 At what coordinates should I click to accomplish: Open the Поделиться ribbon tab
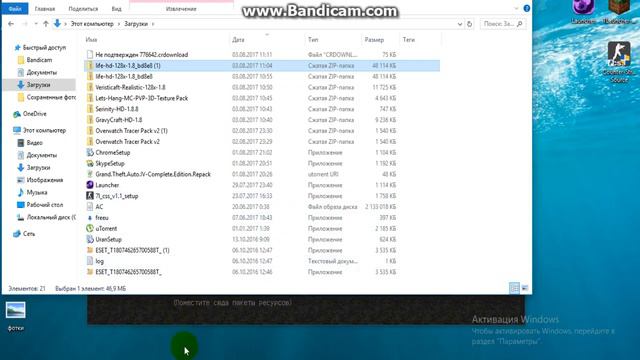click(83, 9)
